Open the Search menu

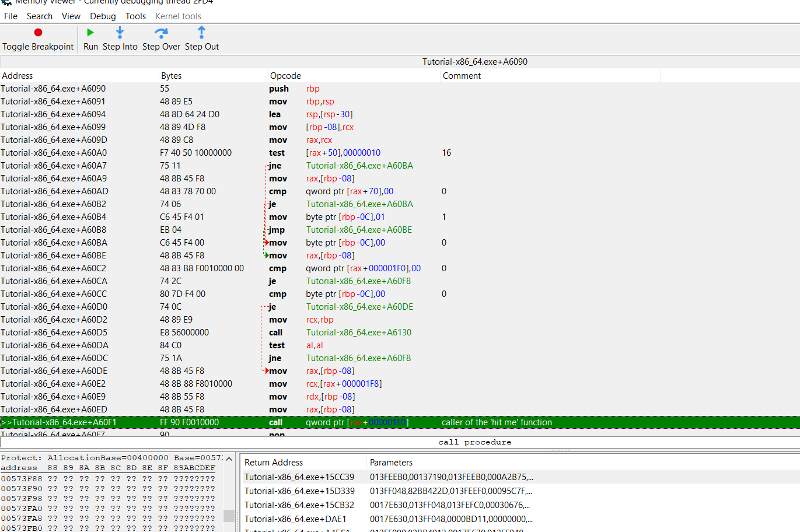(x=39, y=16)
